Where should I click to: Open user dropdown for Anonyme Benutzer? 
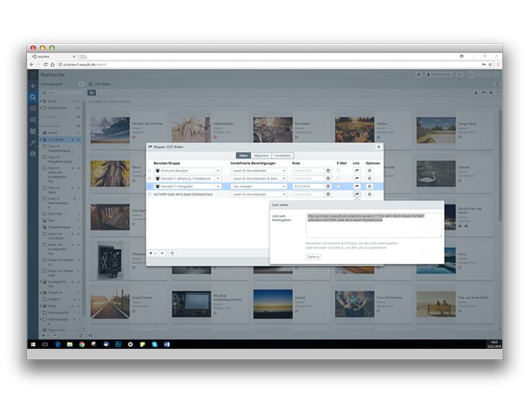(x=218, y=171)
